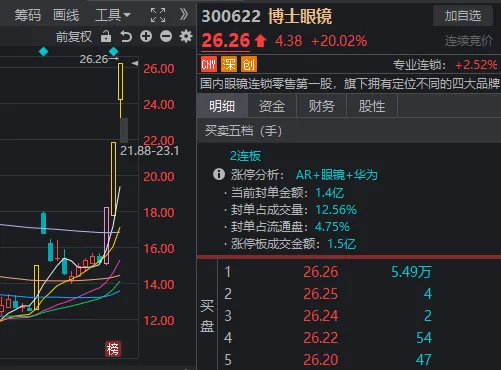The image size is (501, 370).
Task: Click the 深 Shenzhen market badge
Action: 229,64
